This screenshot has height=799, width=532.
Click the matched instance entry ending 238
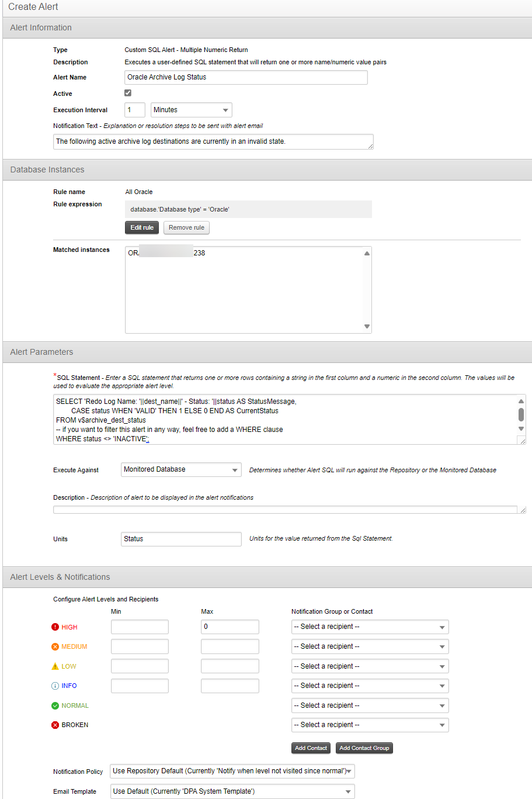tap(166, 253)
